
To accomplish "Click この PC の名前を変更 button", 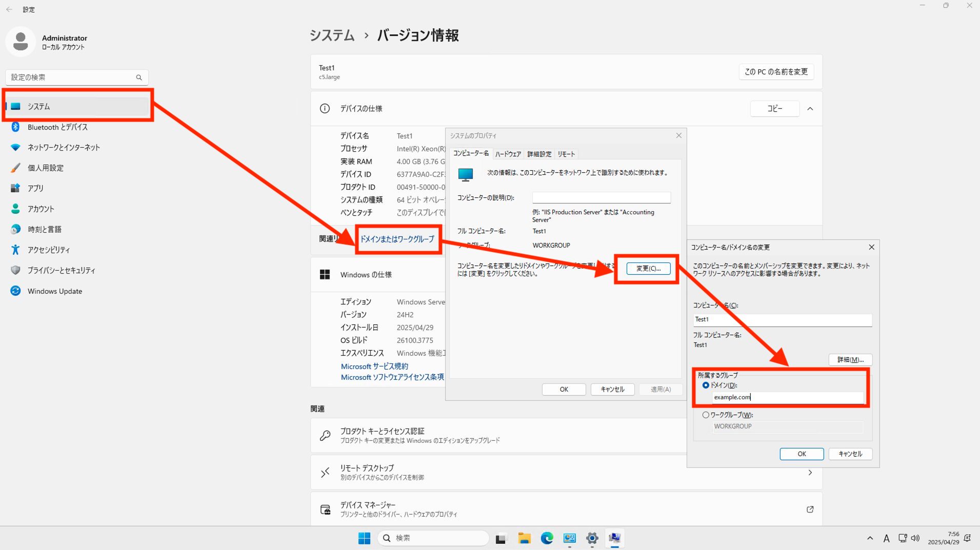I will (776, 72).
